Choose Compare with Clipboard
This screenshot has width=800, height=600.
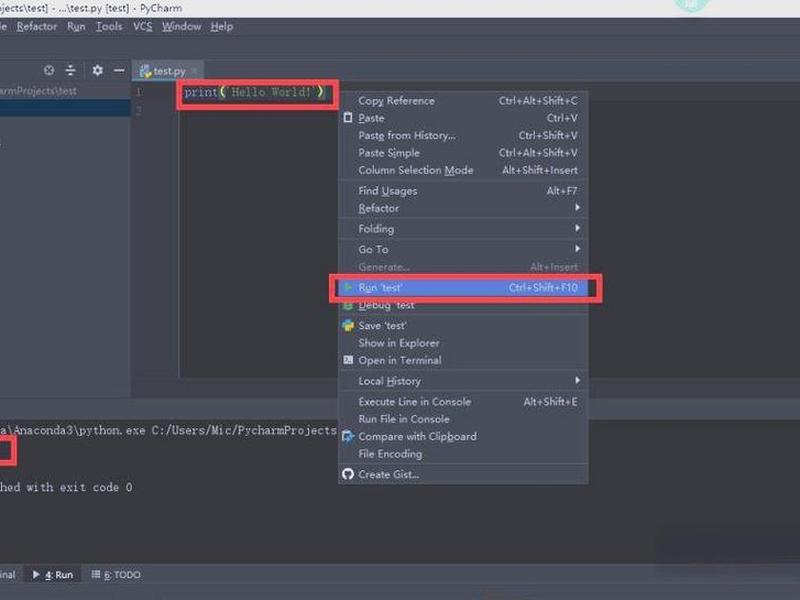[x=463, y=436]
